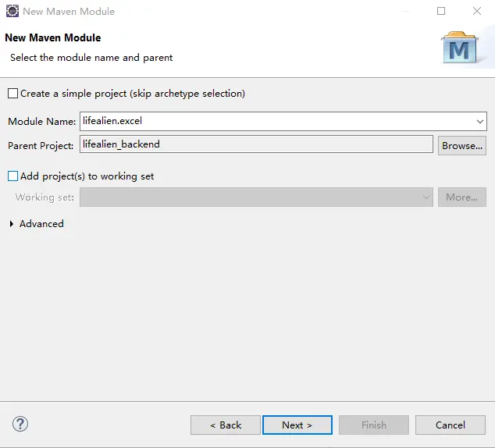Click the Module Name: label
495x448 pixels.
(41, 122)
